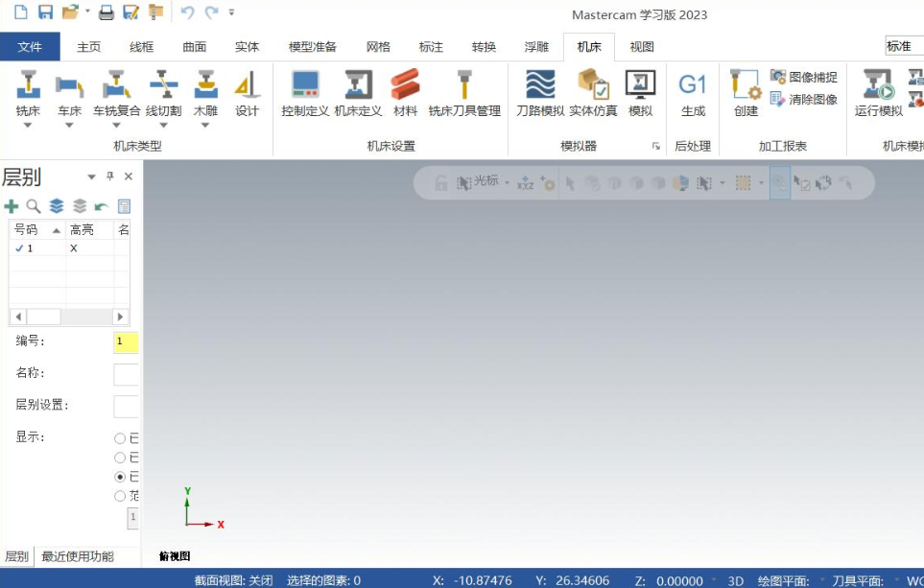Expand the 铣床 machine type dropdown
Screen dimensions: 924x588
tap(28, 125)
